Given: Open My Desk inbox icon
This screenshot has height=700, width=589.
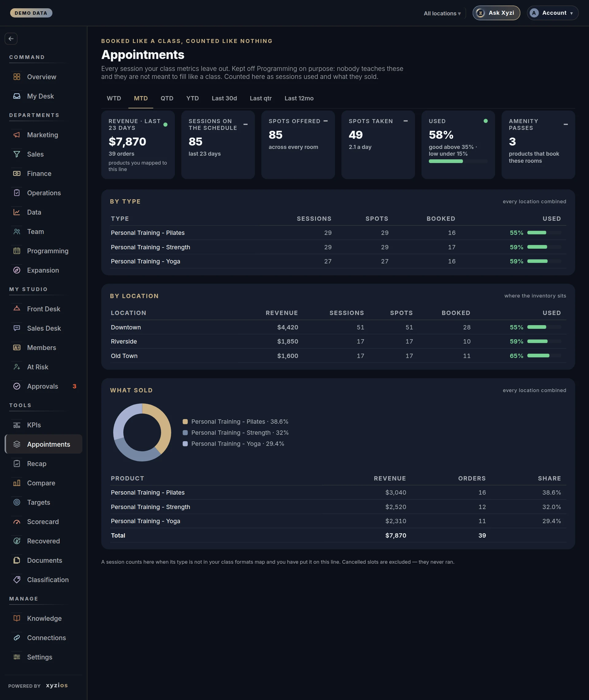Looking at the screenshot, I should 17,96.
